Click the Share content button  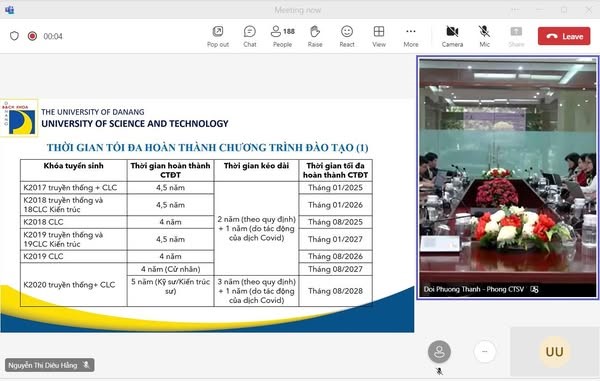click(x=516, y=37)
